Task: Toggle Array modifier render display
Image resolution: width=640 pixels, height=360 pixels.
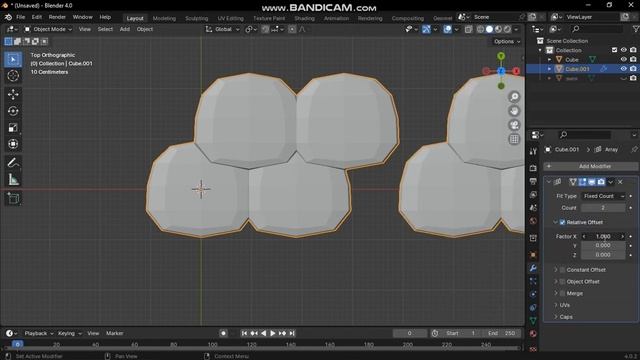Action: 601,182
